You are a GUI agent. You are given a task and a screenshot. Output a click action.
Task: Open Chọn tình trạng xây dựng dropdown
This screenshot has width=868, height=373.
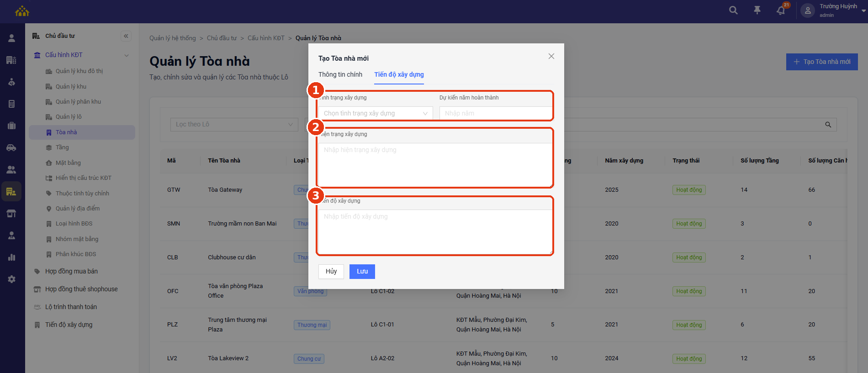click(376, 113)
